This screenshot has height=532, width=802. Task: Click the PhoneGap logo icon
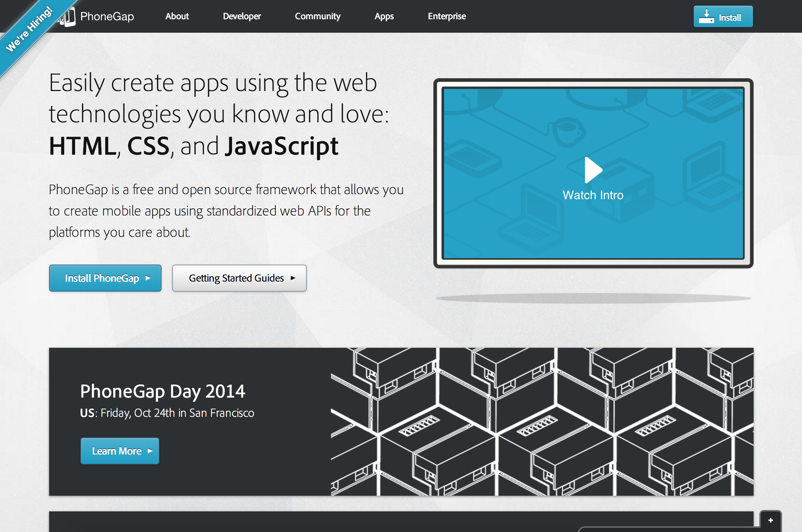[68, 17]
